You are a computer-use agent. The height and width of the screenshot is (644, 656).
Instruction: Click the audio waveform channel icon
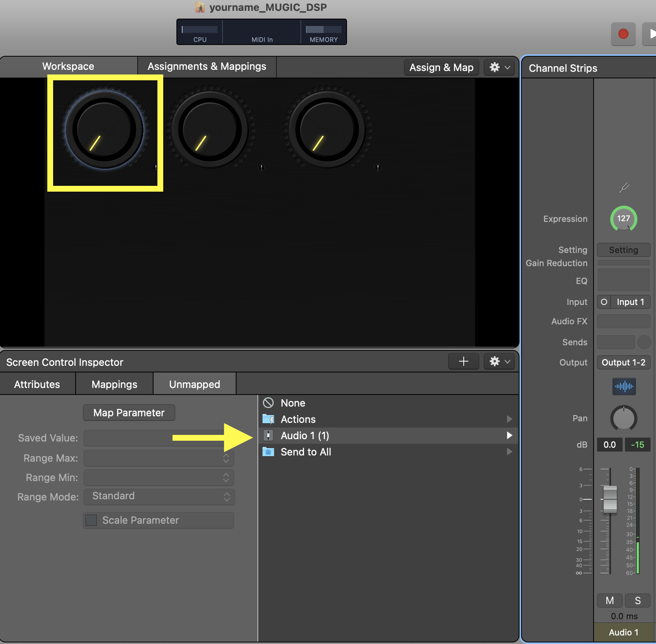[624, 386]
